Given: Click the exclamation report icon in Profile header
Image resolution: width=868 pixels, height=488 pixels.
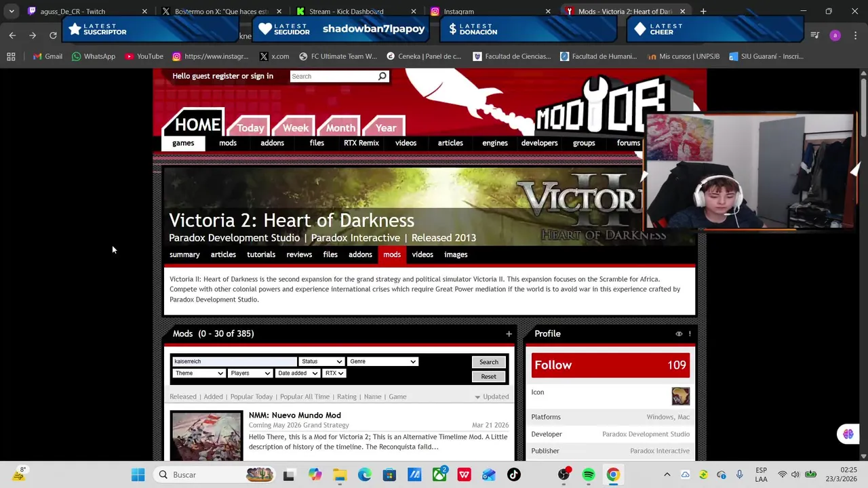Looking at the screenshot, I should tap(690, 333).
